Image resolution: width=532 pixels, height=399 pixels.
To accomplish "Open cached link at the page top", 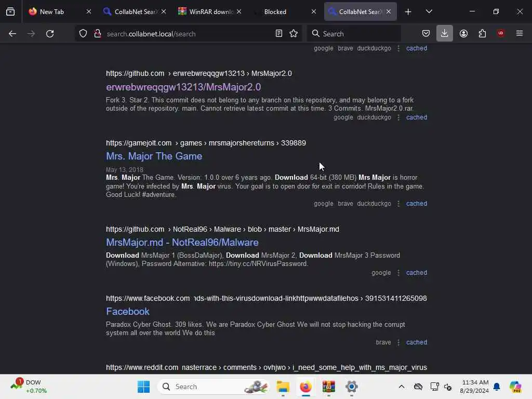I will point(417,48).
